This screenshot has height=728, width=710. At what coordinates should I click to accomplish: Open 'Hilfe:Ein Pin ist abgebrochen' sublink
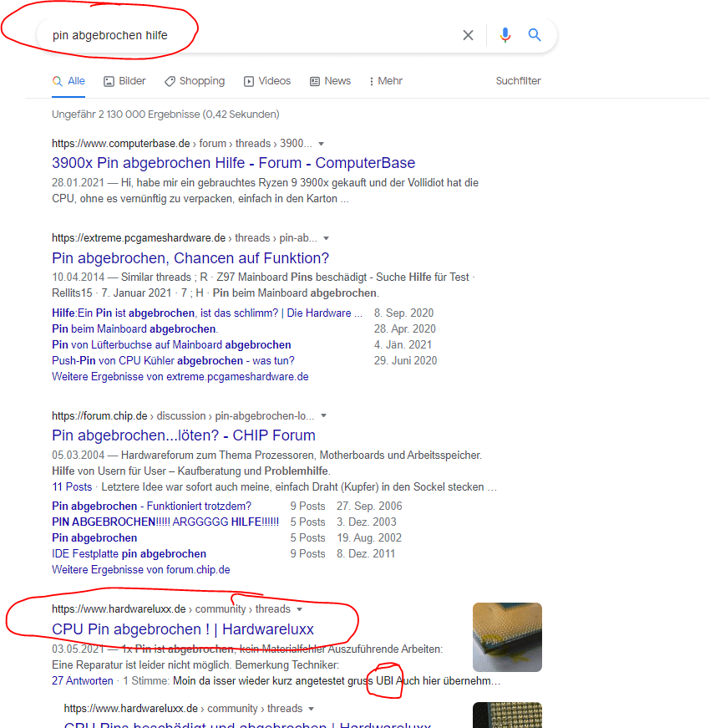[x=207, y=313]
